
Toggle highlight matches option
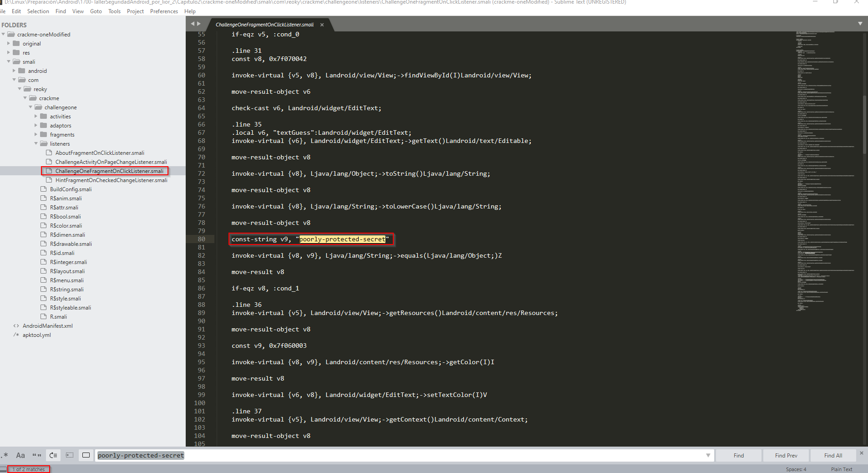coord(86,455)
